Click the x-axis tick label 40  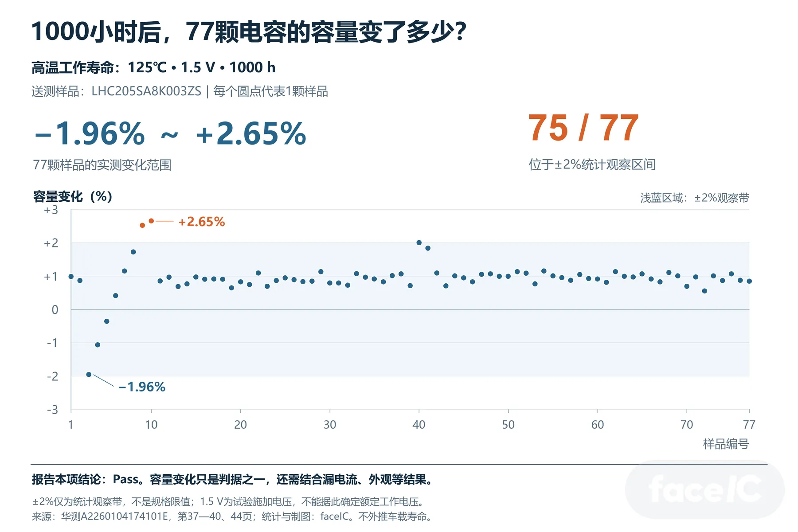(419, 425)
